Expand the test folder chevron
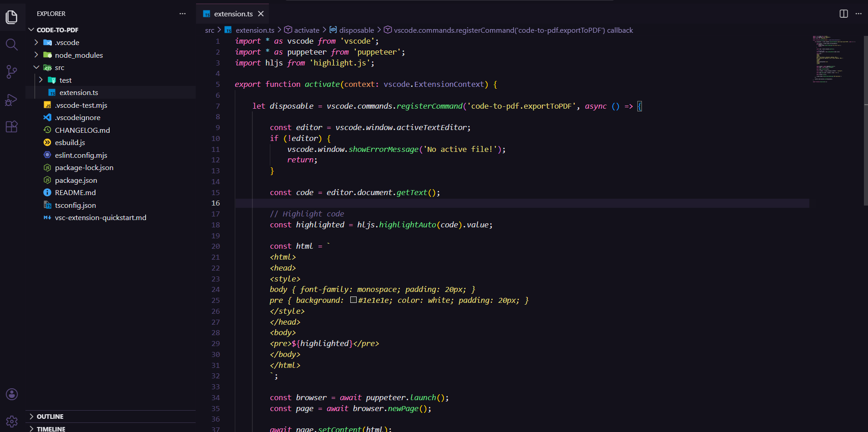Image resolution: width=868 pixels, height=432 pixels. [40, 80]
